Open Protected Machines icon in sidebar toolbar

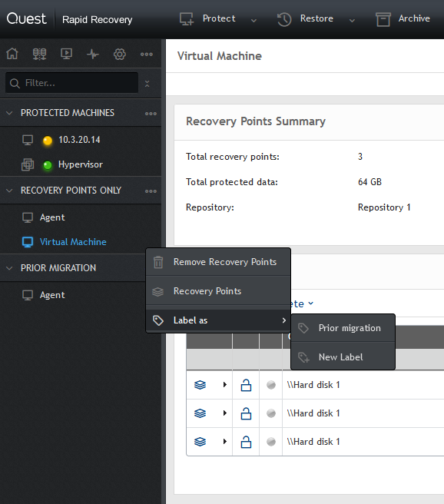(39, 54)
